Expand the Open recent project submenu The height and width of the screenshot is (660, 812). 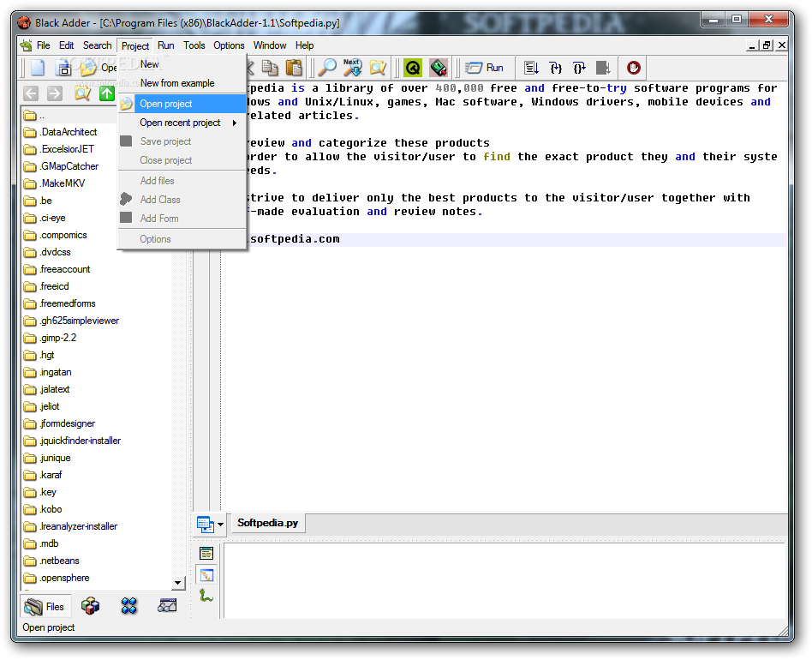[182, 123]
